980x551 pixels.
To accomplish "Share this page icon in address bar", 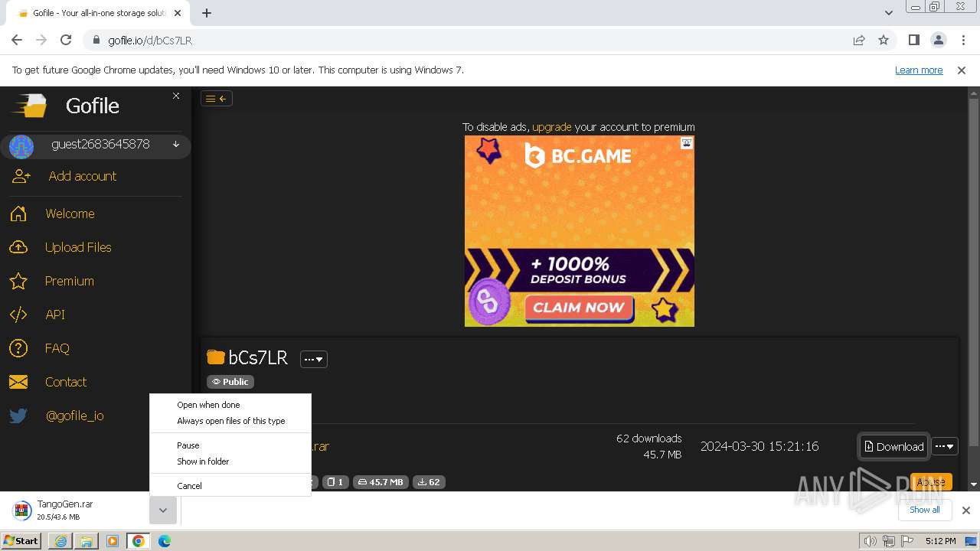I will tap(859, 41).
